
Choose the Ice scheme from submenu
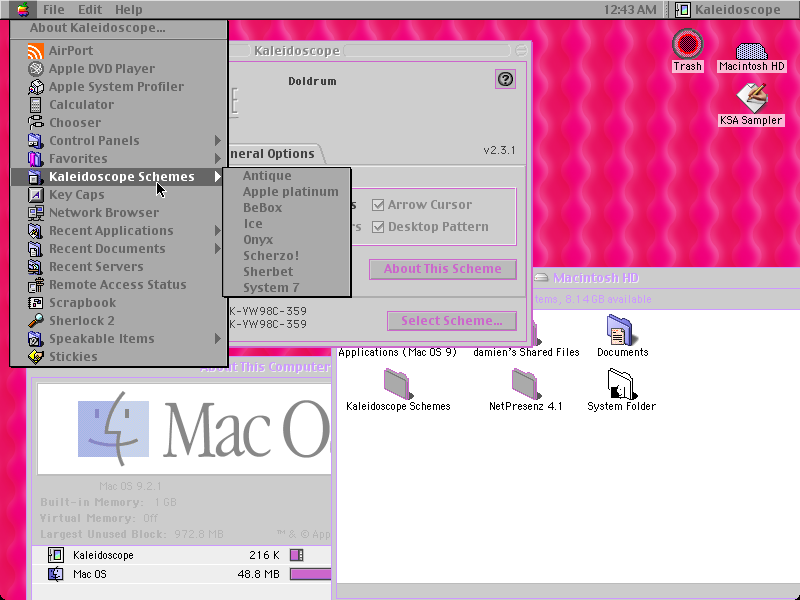coord(287,223)
